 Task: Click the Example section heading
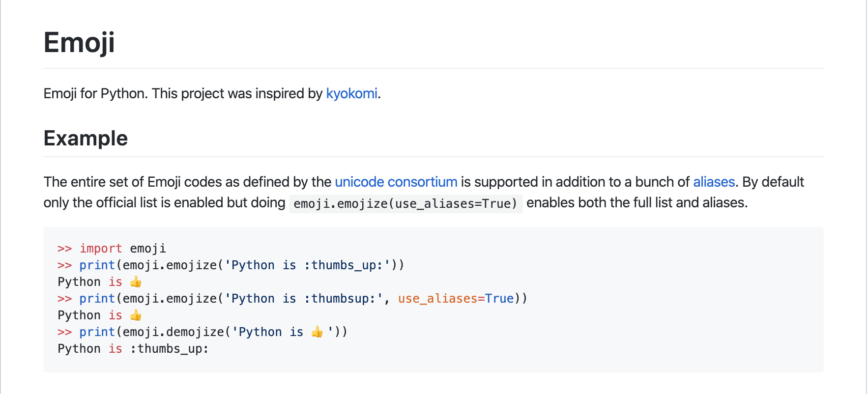point(86,138)
